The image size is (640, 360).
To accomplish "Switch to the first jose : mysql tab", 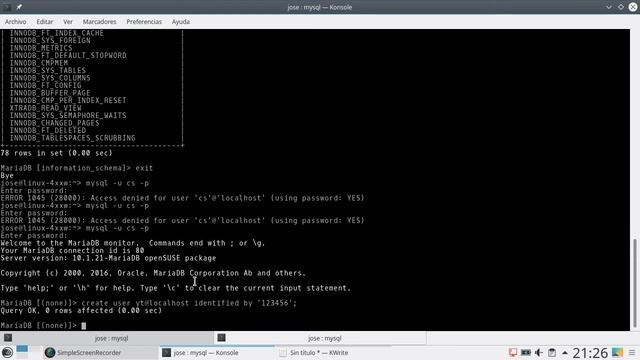I will 107,338.
